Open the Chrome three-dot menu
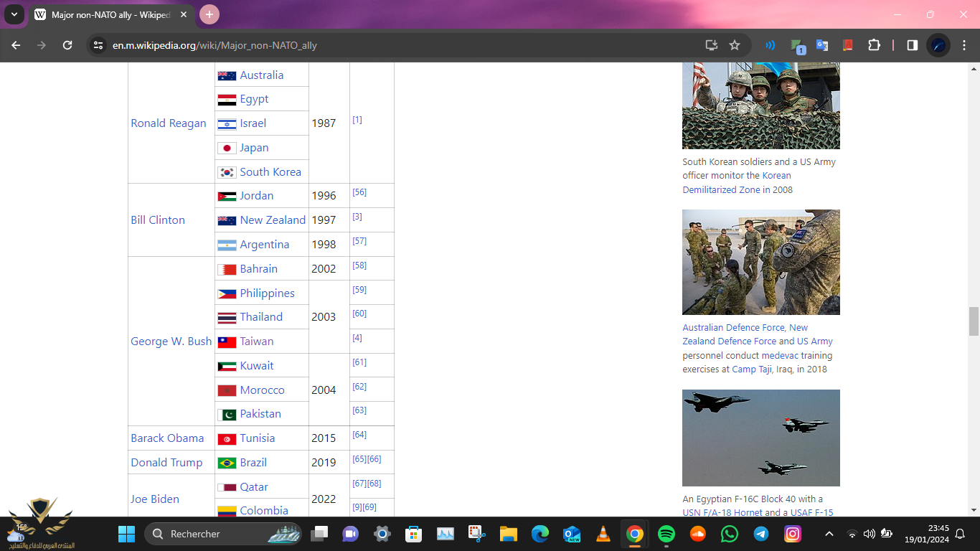The width and height of the screenshot is (980, 551). coord(963,45)
